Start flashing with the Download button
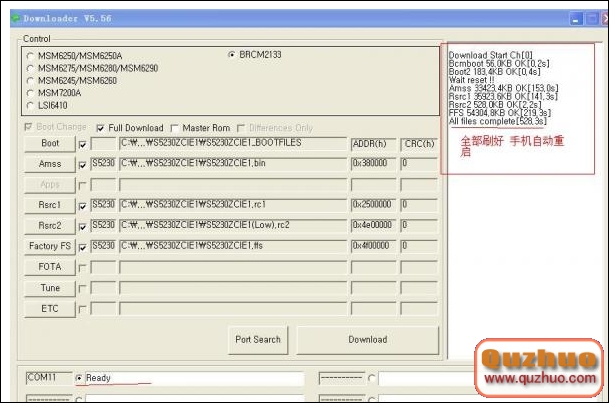Screen dimensions: 609x403 pyautogui.click(x=367, y=340)
